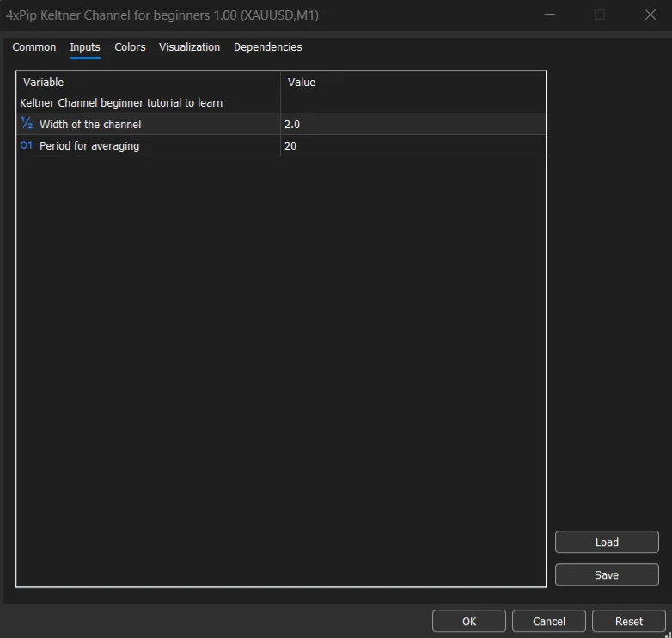Screen dimensions: 672x638
Task: Click the double-type icon beside Width of the channel
Action: [27, 124]
